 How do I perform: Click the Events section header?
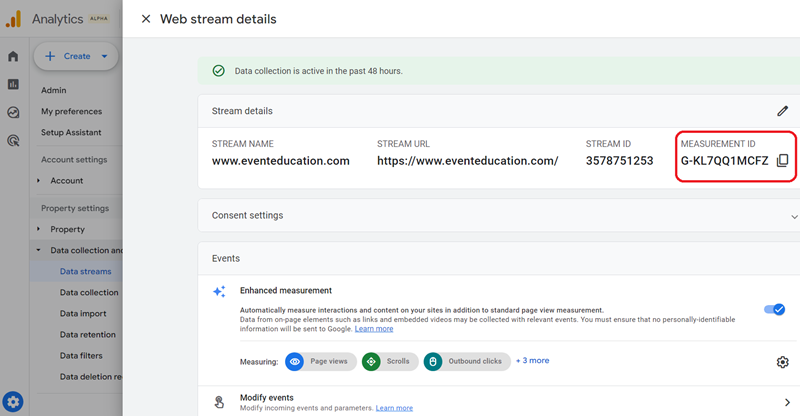(x=226, y=258)
